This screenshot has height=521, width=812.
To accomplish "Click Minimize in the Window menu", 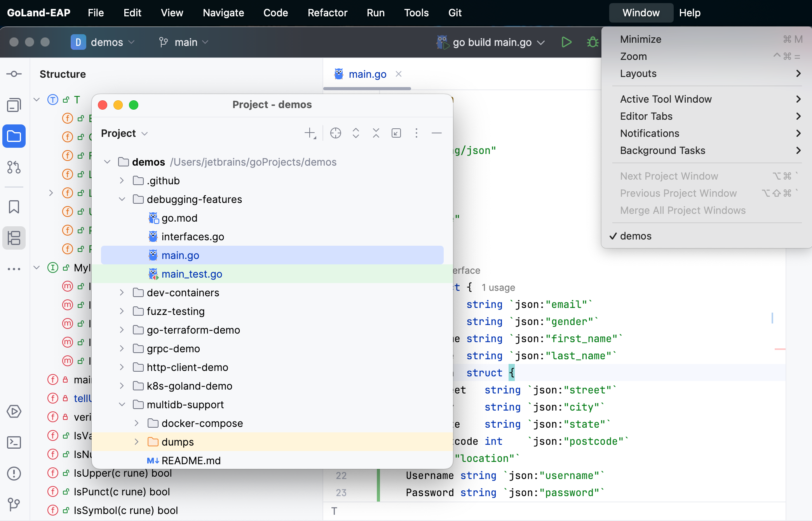I will click(641, 39).
